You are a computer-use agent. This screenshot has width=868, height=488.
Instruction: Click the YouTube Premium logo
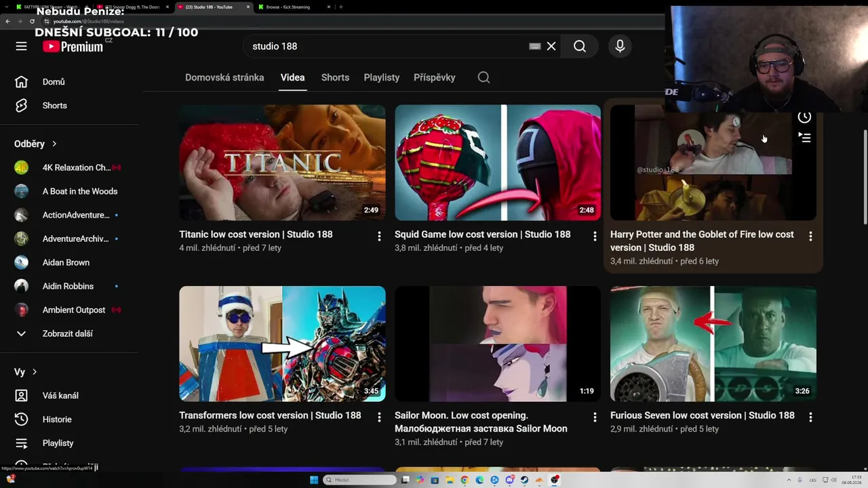coord(73,46)
